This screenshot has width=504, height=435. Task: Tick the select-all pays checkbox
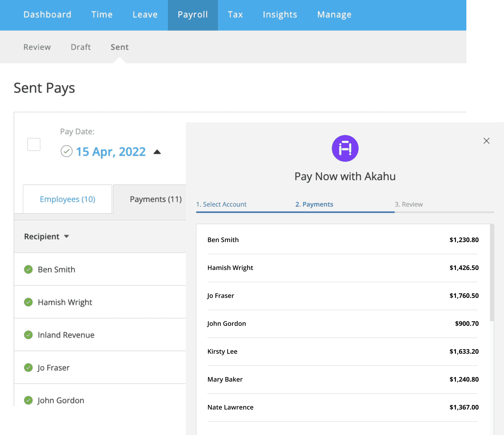34,145
